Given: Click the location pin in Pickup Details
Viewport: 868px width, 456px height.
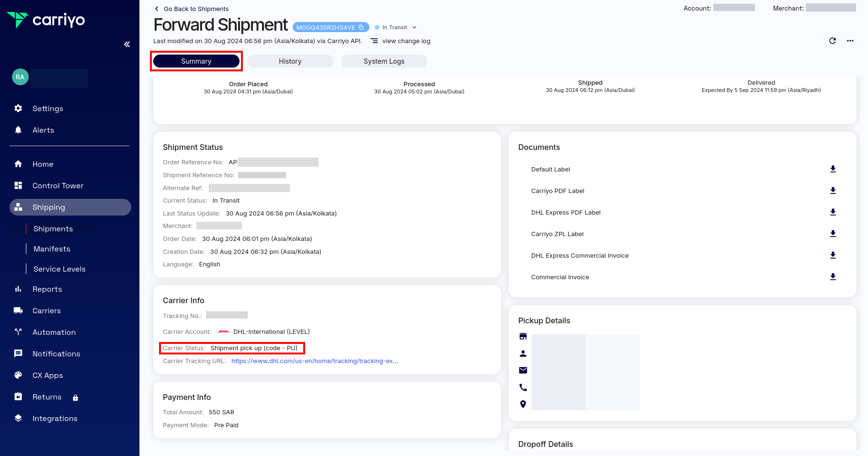Looking at the screenshot, I should pos(523,404).
